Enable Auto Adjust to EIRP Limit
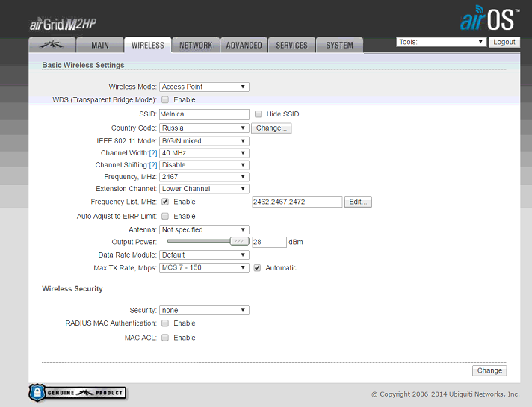 [165, 216]
